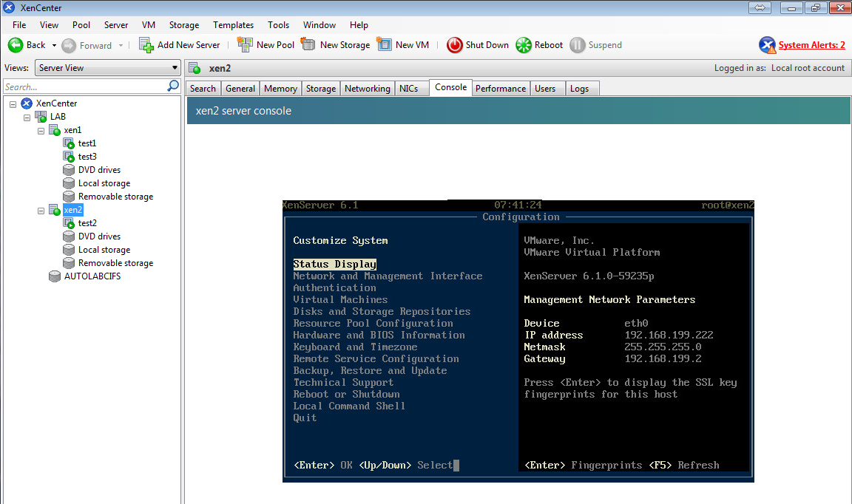Click in the Search input field
The height and width of the screenshot is (504, 852).
84,86
